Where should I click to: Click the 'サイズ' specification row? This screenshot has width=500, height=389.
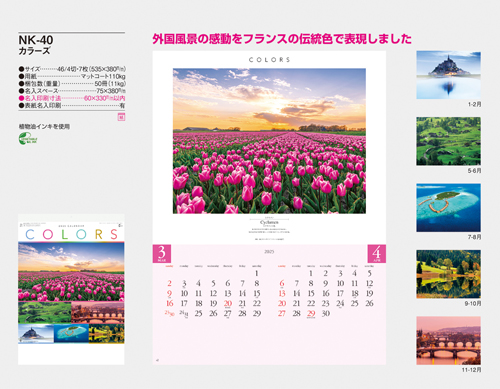click(72, 69)
